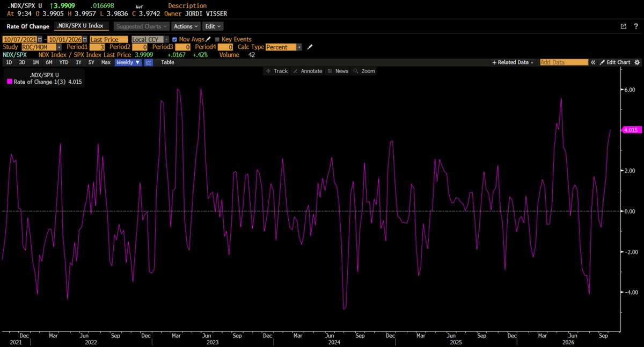Select the YTD range tab

coord(64,62)
